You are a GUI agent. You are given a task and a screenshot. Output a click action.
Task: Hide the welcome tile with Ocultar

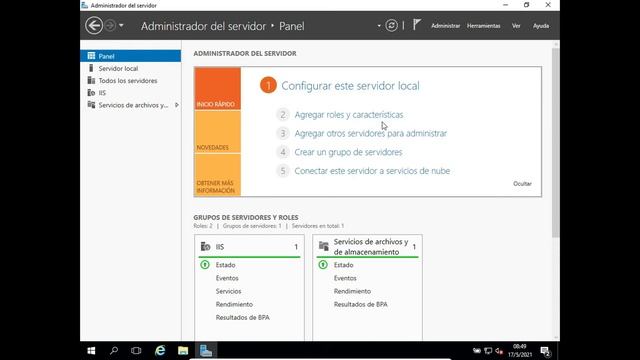pyautogui.click(x=522, y=184)
